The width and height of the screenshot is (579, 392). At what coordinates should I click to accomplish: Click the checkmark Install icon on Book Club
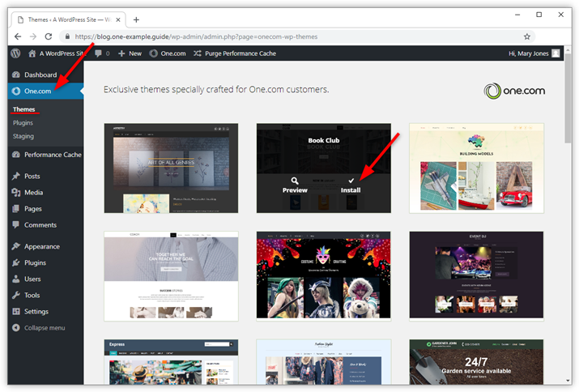pyautogui.click(x=351, y=181)
